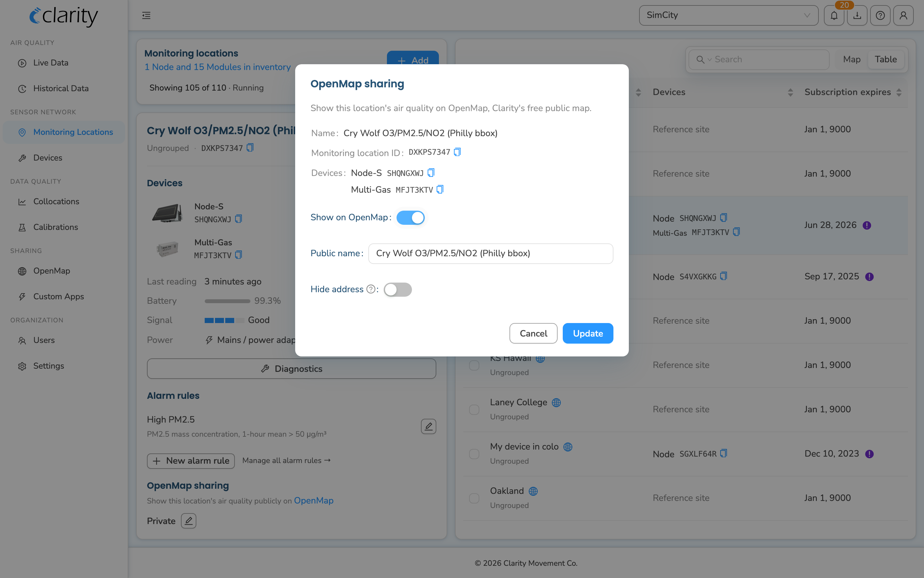Open Users in sidebar
The width and height of the screenshot is (924, 578).
pos(64,340)
